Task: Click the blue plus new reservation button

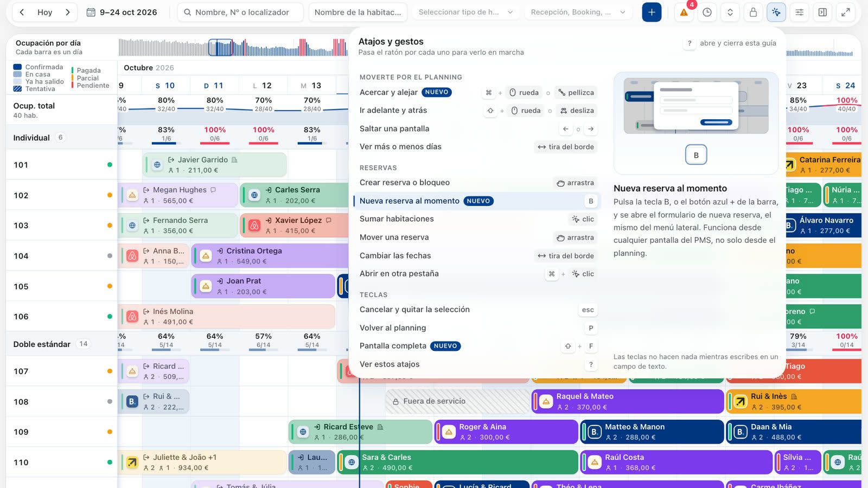Action: 652,12
